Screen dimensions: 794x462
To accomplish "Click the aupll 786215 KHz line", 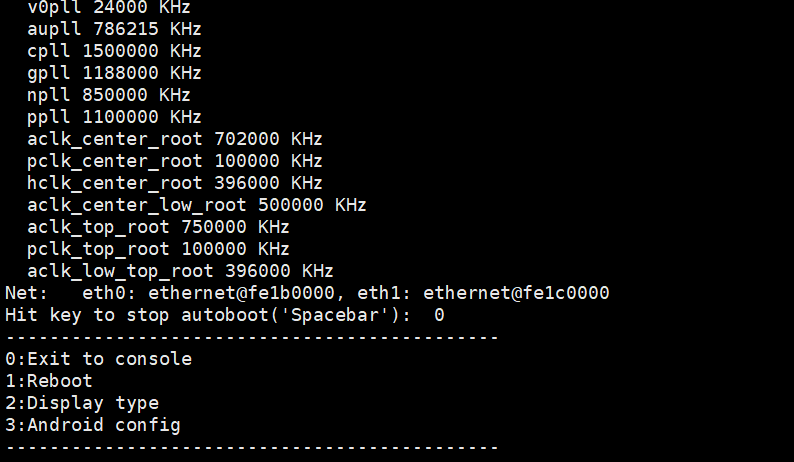I will click(114, 29).
